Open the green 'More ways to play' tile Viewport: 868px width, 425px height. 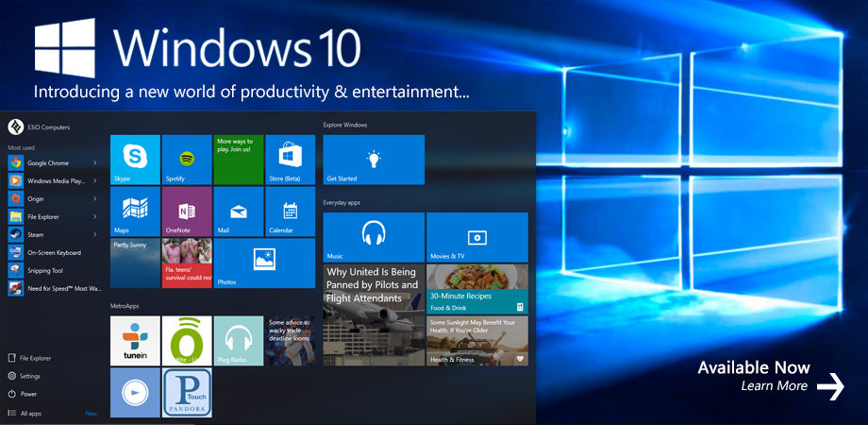[239, 160]
